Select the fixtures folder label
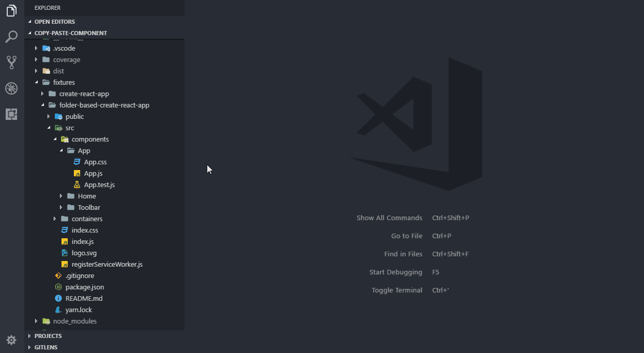This screenshot has height=353, width=644. [x=64, y=82]
